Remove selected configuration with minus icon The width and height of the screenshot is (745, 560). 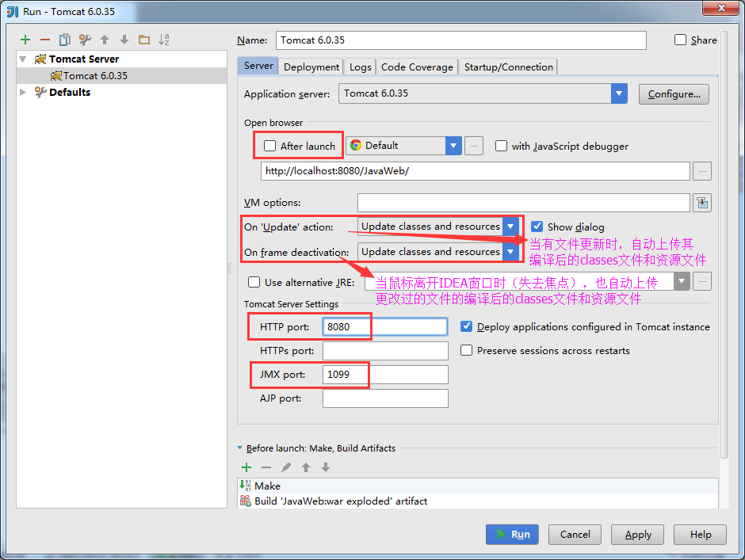(45, 40)
